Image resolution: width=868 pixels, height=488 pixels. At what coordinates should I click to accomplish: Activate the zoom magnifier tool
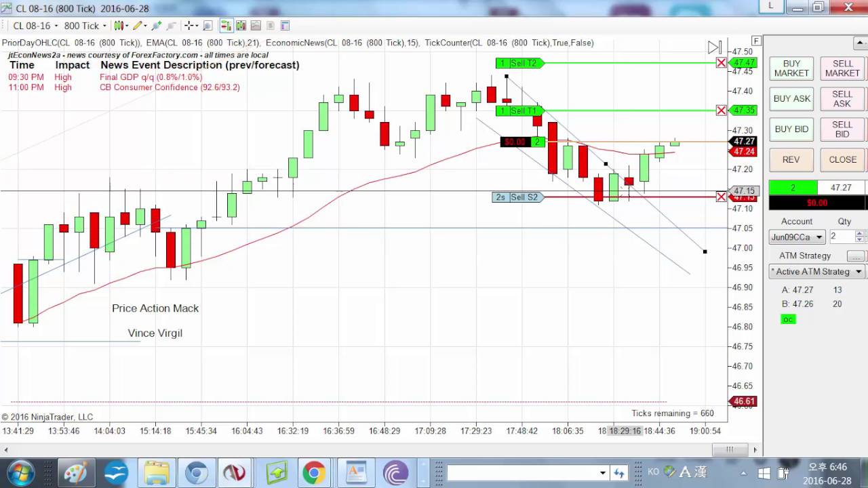(x=208, y=26)
